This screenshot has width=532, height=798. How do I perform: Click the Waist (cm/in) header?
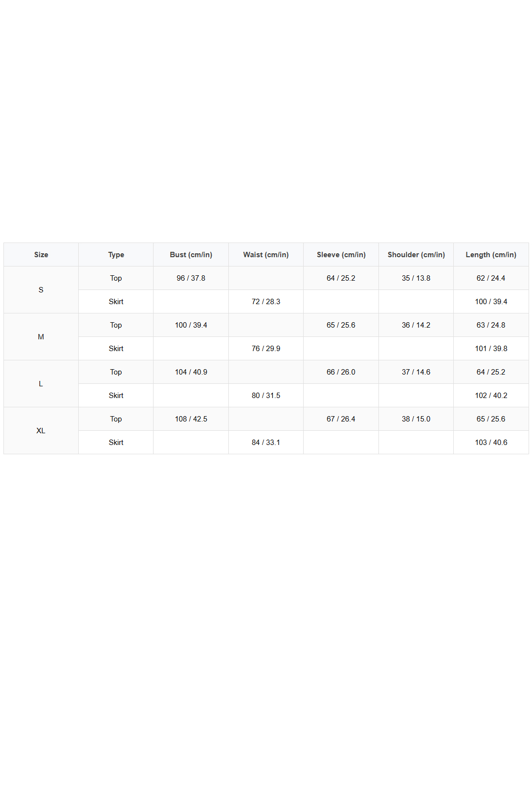266,255
